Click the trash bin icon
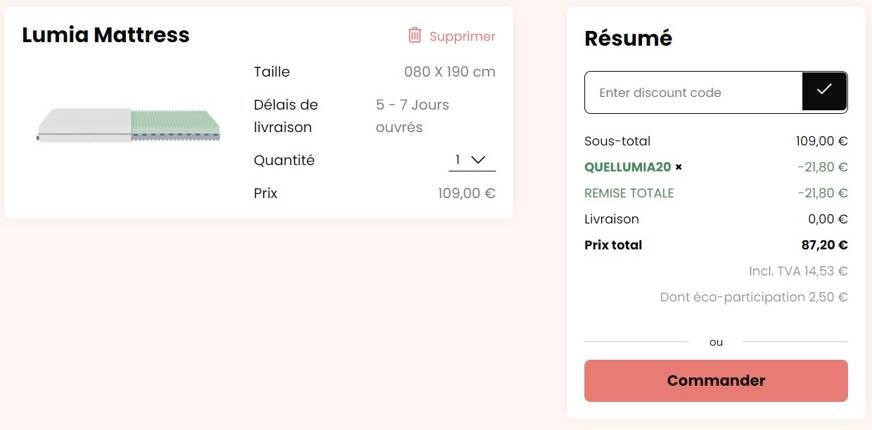The width and height of the screenshot is (872, 430). 415,35
